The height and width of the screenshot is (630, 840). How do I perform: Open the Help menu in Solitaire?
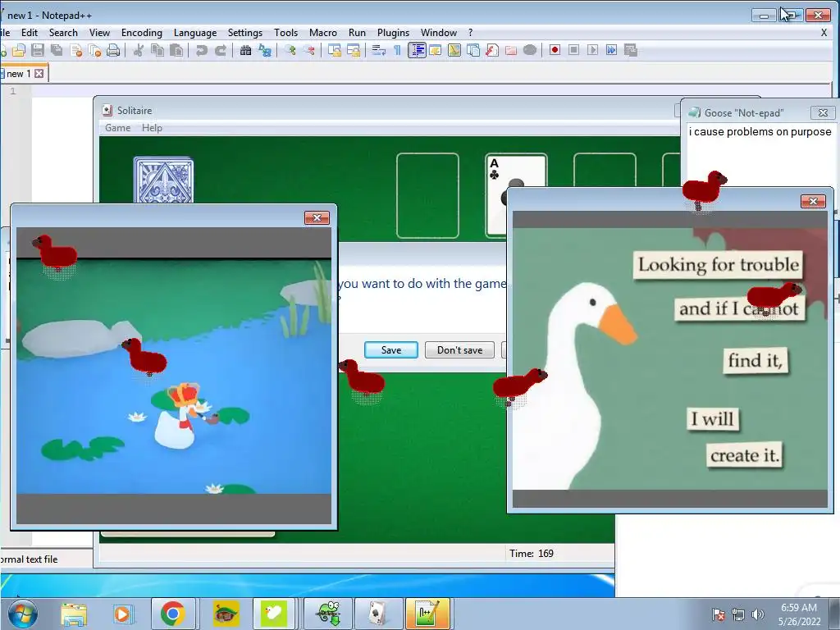click(152, 128)
